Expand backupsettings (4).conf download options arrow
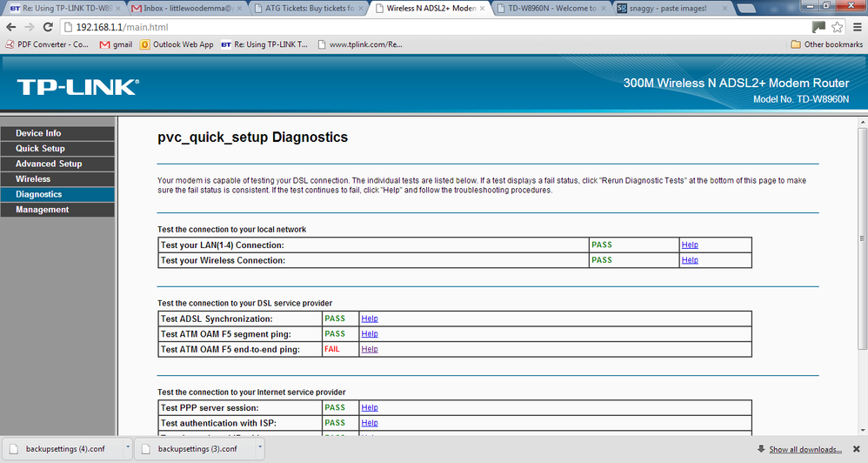 tap(127, 448)
